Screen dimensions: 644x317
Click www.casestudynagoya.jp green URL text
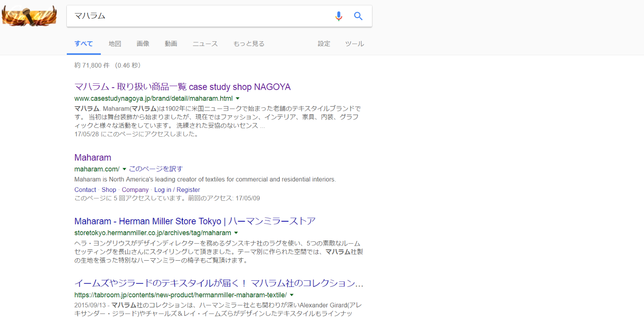coord(153,99)
